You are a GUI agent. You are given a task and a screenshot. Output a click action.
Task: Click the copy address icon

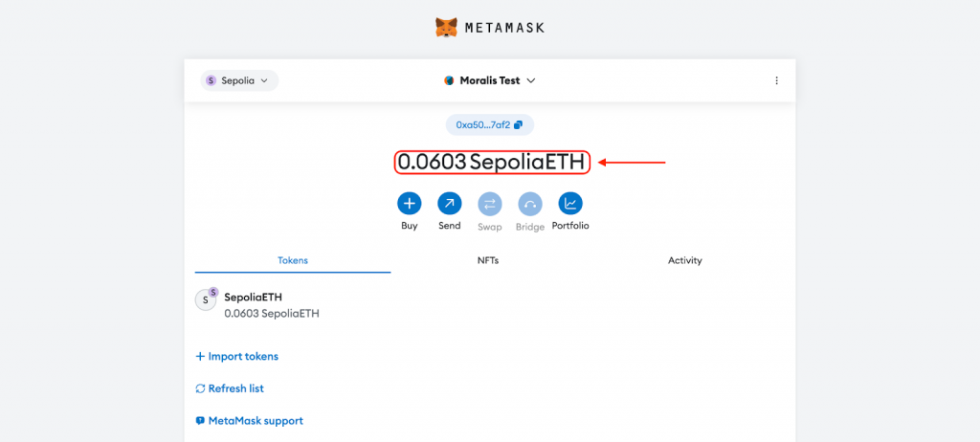pos(518,125)
